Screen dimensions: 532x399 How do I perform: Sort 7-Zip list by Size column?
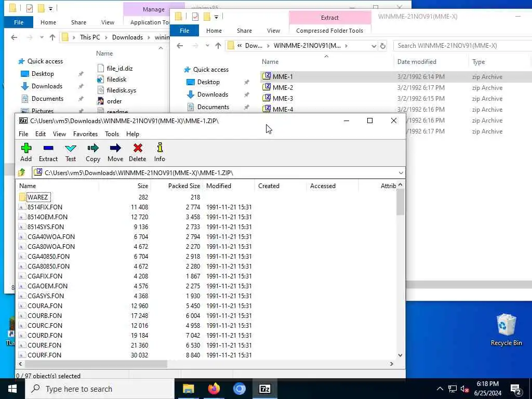(125, 186)
